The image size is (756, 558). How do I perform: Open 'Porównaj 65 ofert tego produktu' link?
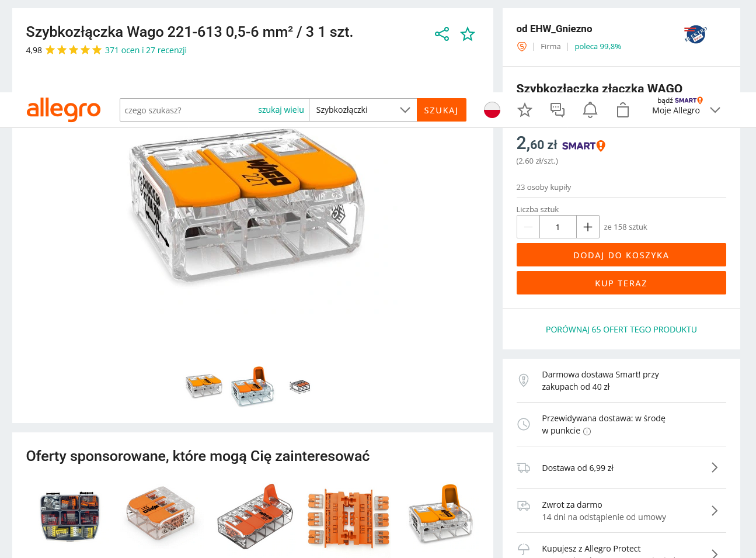(x=621, y=330)
